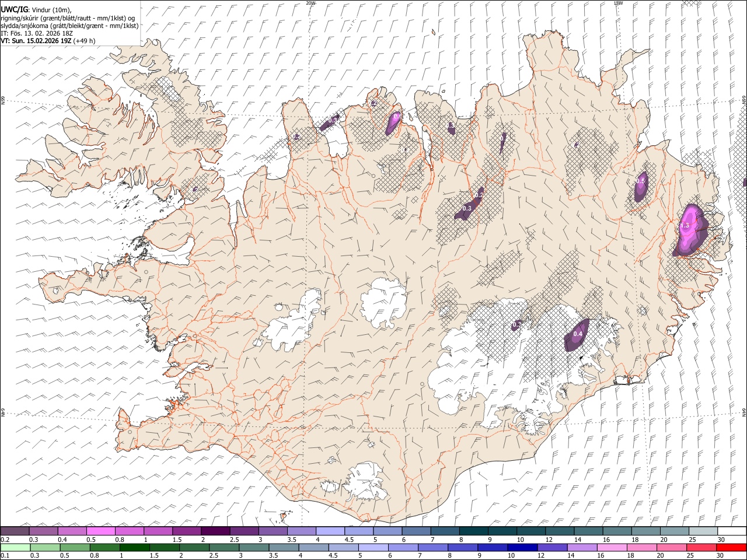747x560 pixels.
Task: Click the 0.2 value label under snow legend
Action: pyautogui.click(x=5, y=540)
